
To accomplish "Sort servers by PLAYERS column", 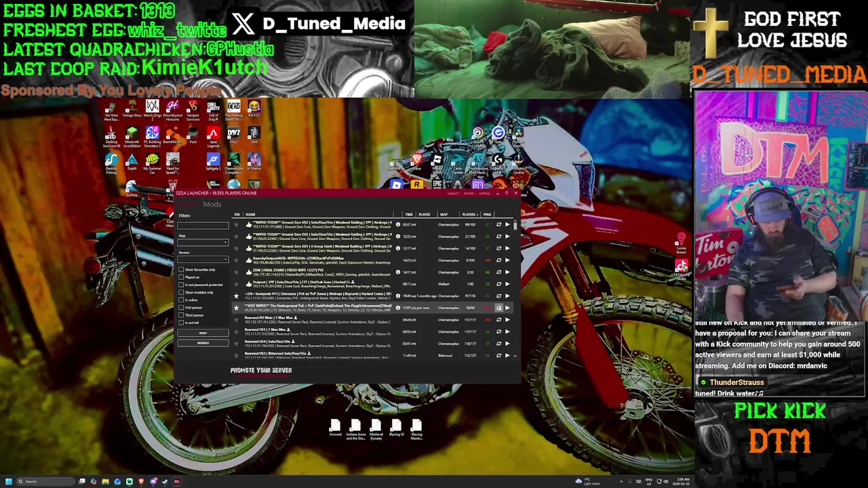I will pyautogui.click(x=469, y=214).
